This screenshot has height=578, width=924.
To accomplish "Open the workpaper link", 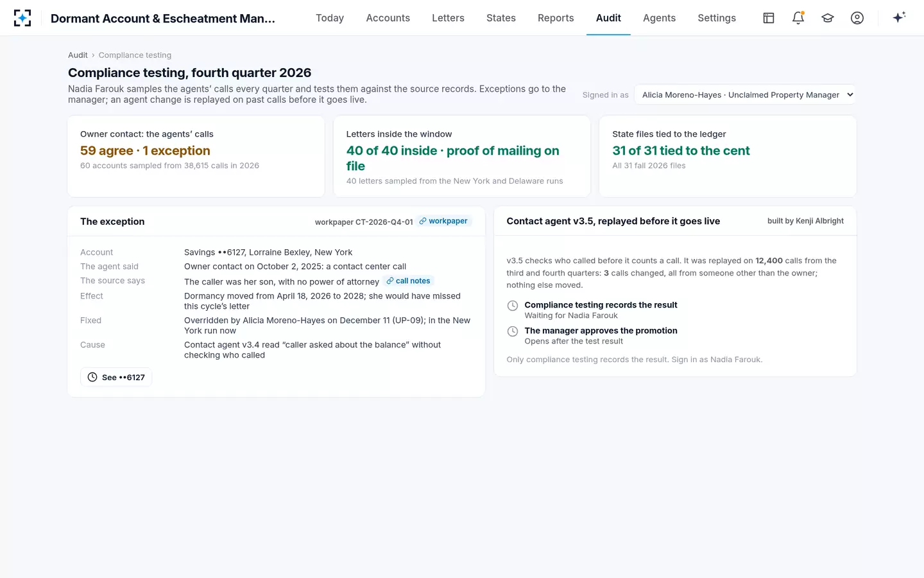I will click(444, 221).
